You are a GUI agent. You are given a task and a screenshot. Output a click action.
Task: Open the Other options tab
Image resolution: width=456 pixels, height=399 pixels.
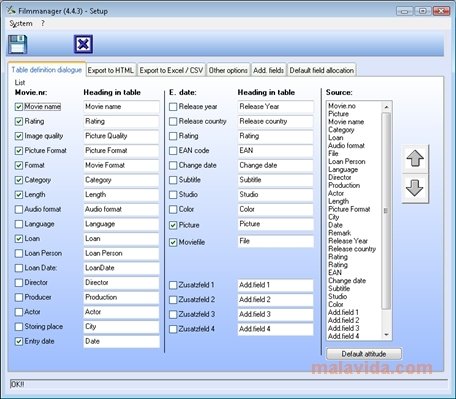tap(228, 70)
